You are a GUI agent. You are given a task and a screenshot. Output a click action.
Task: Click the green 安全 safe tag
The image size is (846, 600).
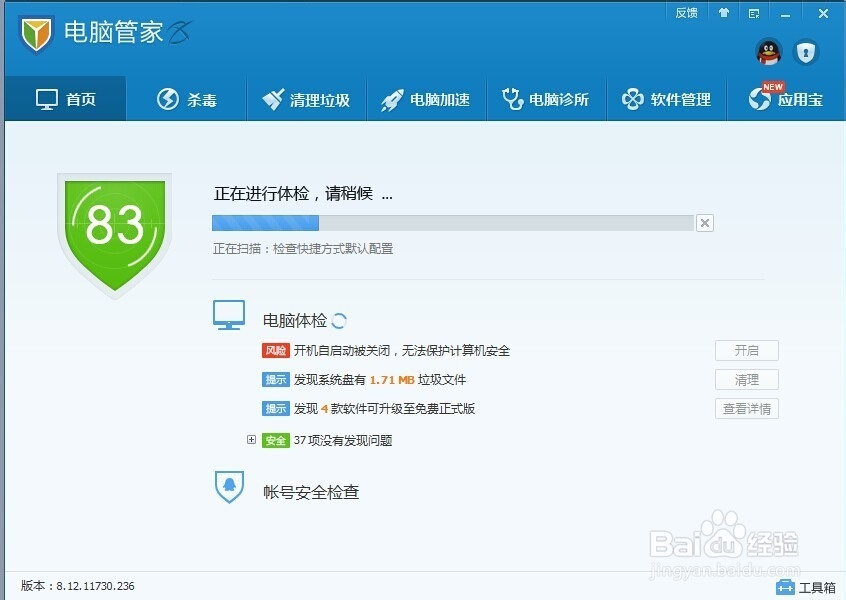pos(276,440)
